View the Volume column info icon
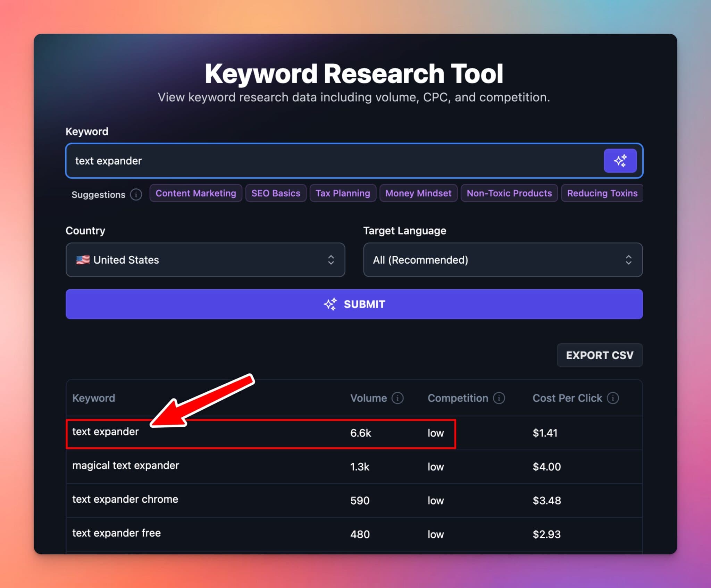 coord(398,398)
